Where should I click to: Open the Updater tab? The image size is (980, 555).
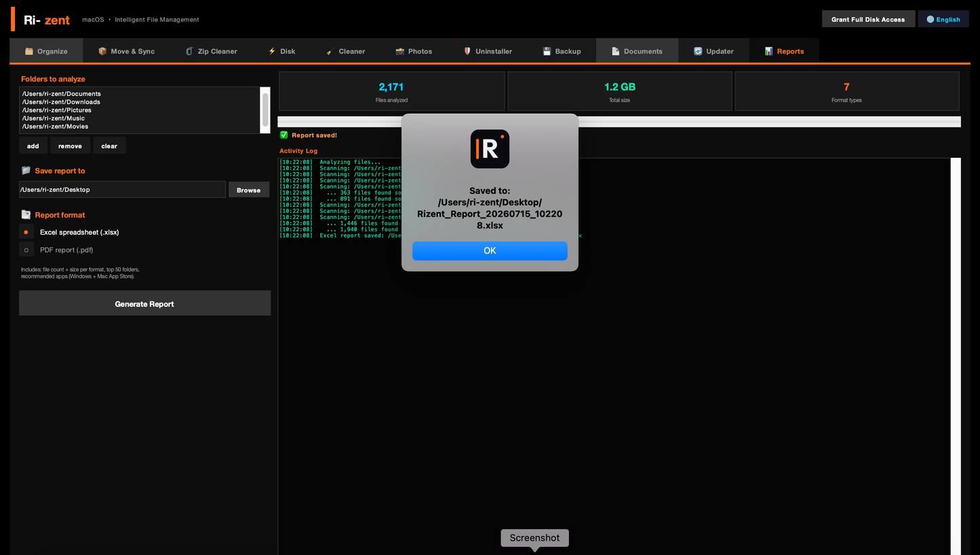click(713, 51)
